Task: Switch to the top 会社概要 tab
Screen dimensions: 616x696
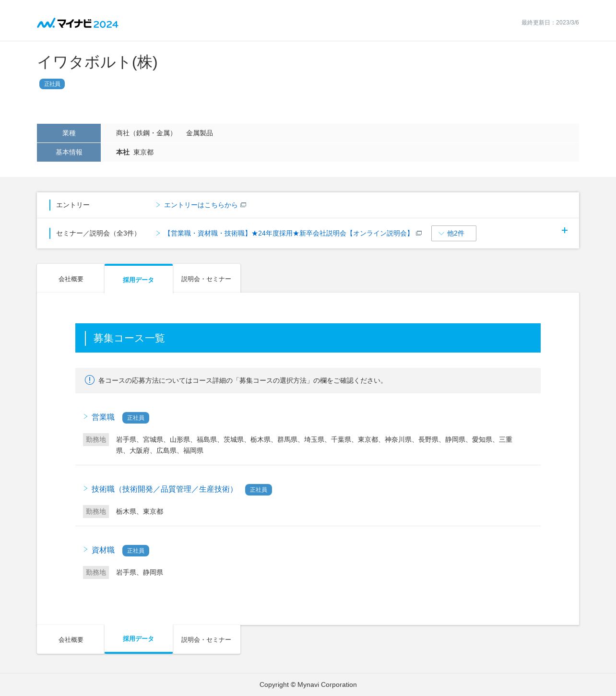Action: (71, 278)
